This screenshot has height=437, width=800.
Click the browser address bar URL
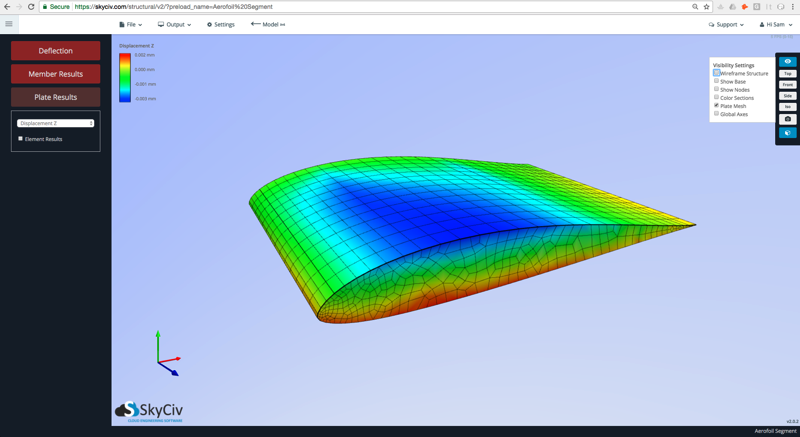tap(200, 7)
